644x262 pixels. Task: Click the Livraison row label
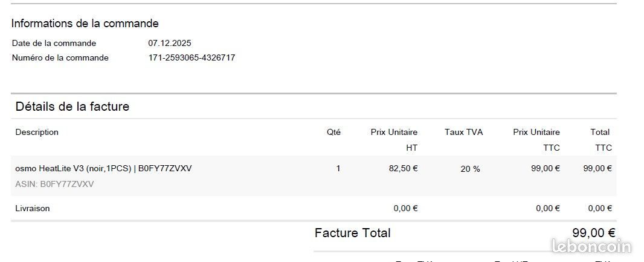[x=33, y=208]
